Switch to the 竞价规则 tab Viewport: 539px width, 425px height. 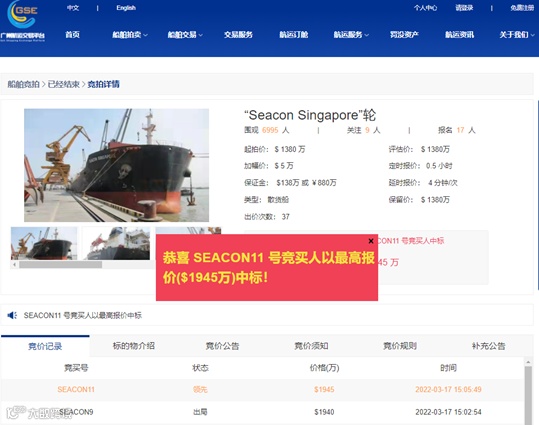click(400, 346)
